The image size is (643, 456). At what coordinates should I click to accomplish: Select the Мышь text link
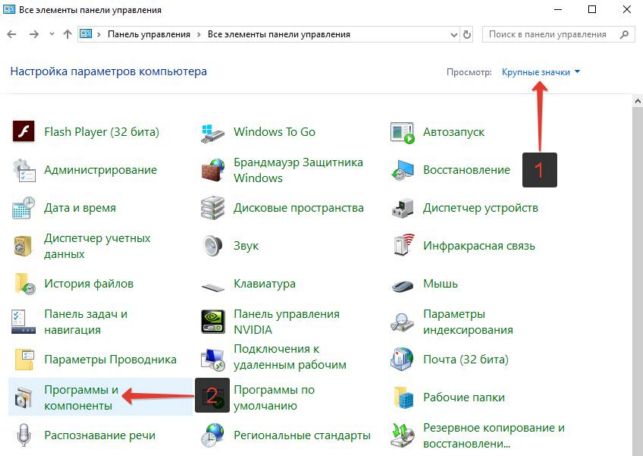coord(440,284)
